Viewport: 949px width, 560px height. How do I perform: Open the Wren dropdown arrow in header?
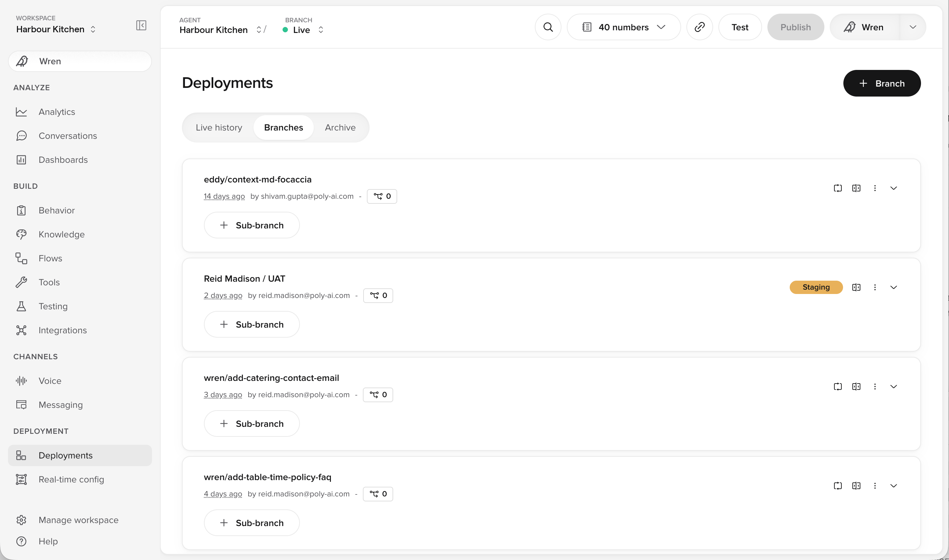pos(913,27)
